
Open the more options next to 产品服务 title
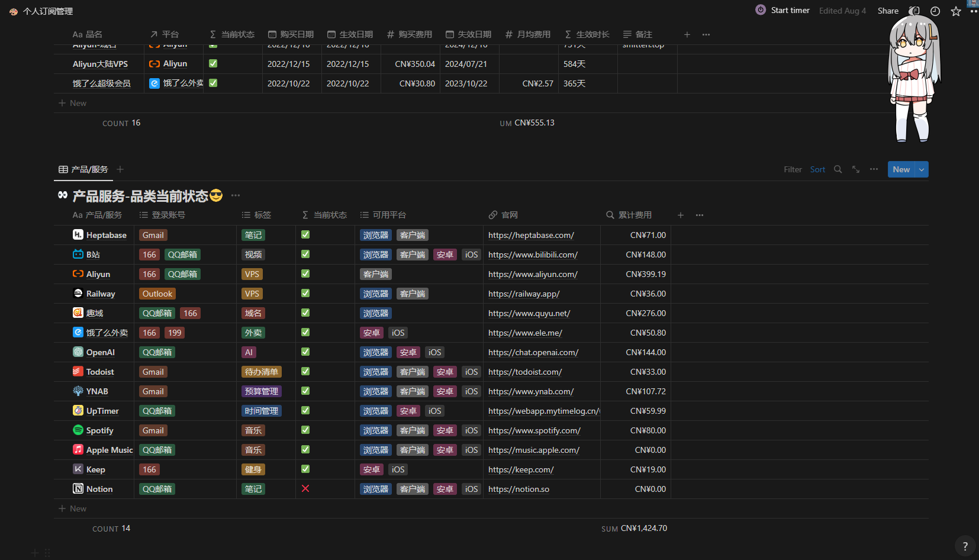coord(236,195)
